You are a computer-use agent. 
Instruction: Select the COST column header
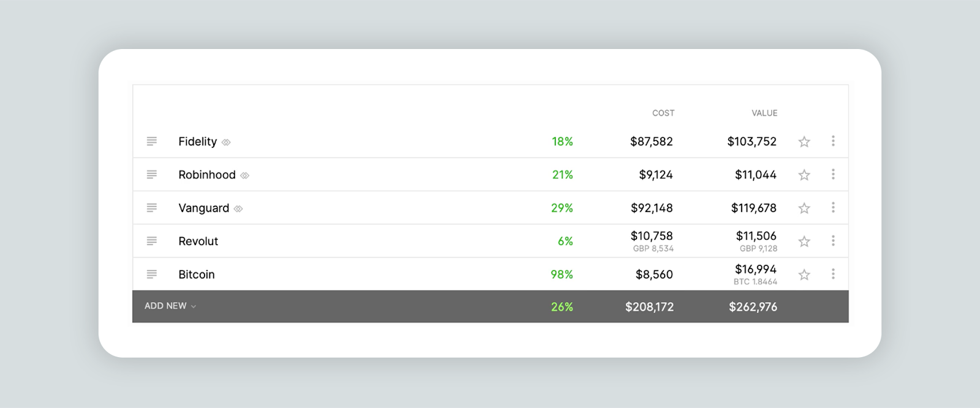pyautogui.click(x=663, y=113)
